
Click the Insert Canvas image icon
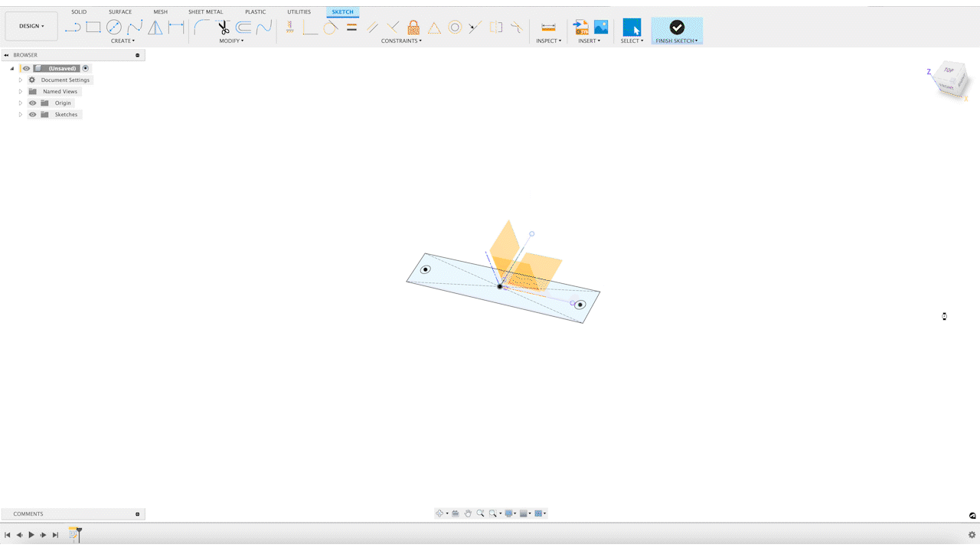601,28
